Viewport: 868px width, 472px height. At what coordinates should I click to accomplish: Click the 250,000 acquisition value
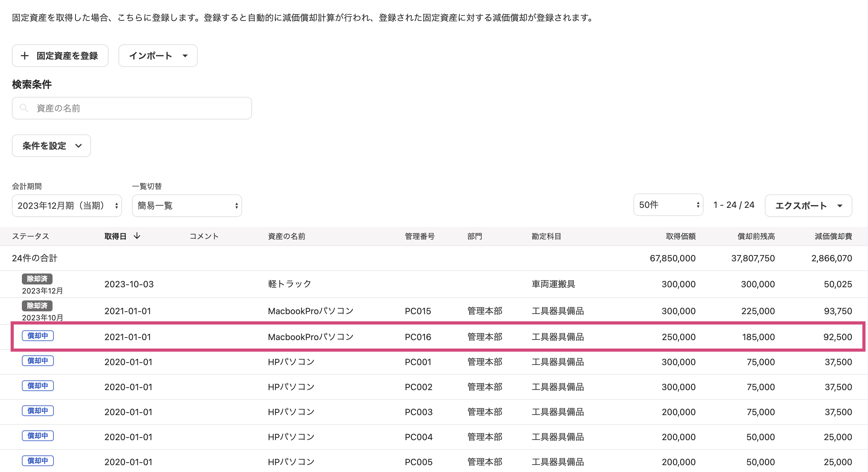[x=678, y=337]
